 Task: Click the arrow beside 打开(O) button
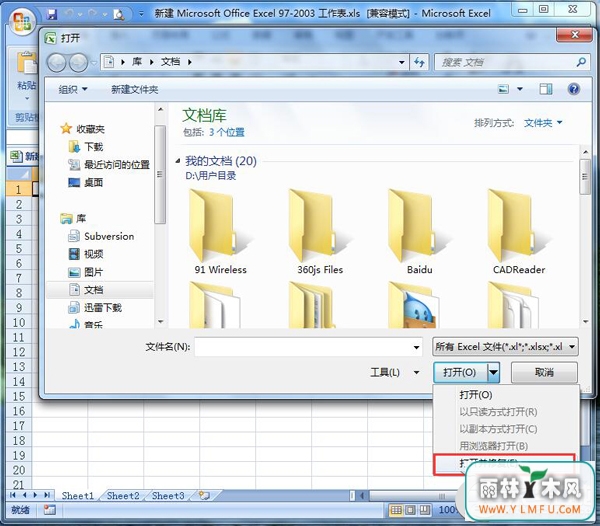point(494,372)
